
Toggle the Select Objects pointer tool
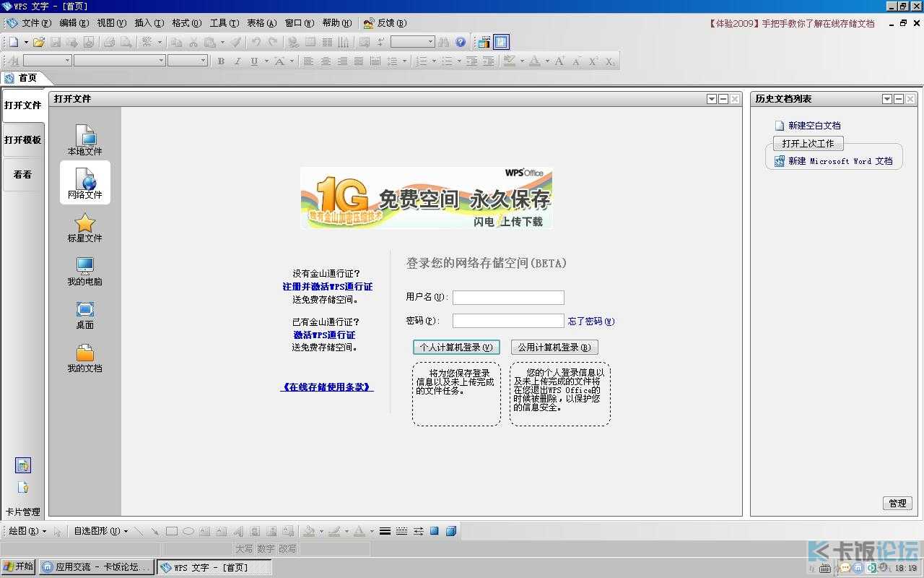click(57, 531)
